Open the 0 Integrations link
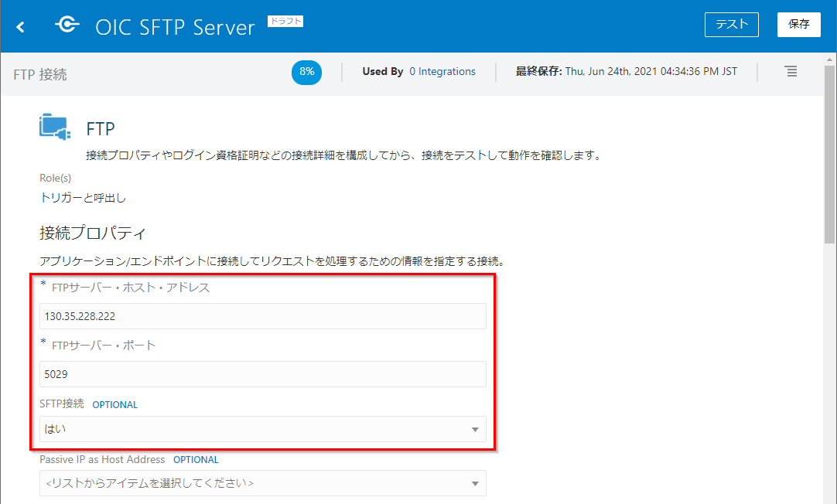The height and width of the screenshot is (504, 837). click(x=442, y=72)
